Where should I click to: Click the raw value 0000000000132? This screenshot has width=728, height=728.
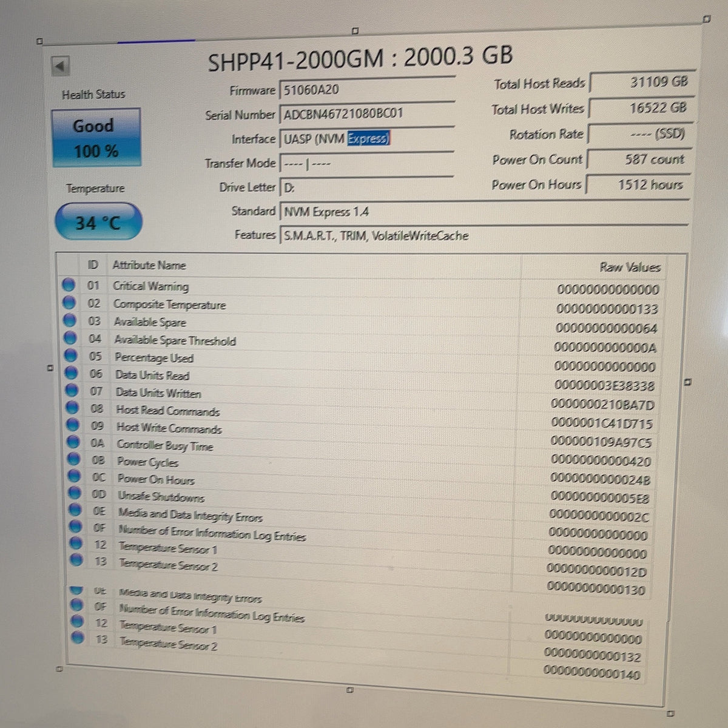(593, 656)
